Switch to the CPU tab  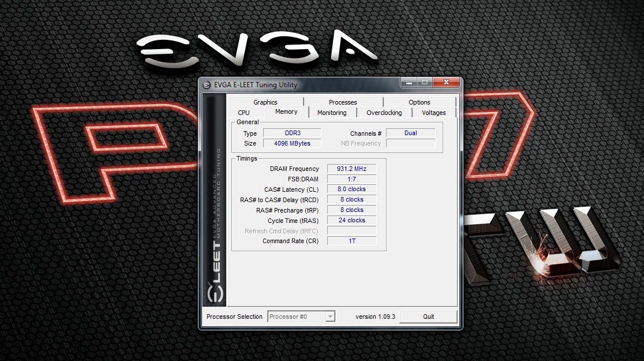coord(244,113)
